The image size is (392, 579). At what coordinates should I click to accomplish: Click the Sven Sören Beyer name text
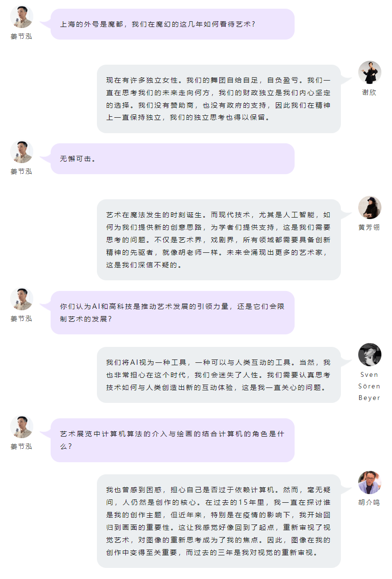(369, 386)
